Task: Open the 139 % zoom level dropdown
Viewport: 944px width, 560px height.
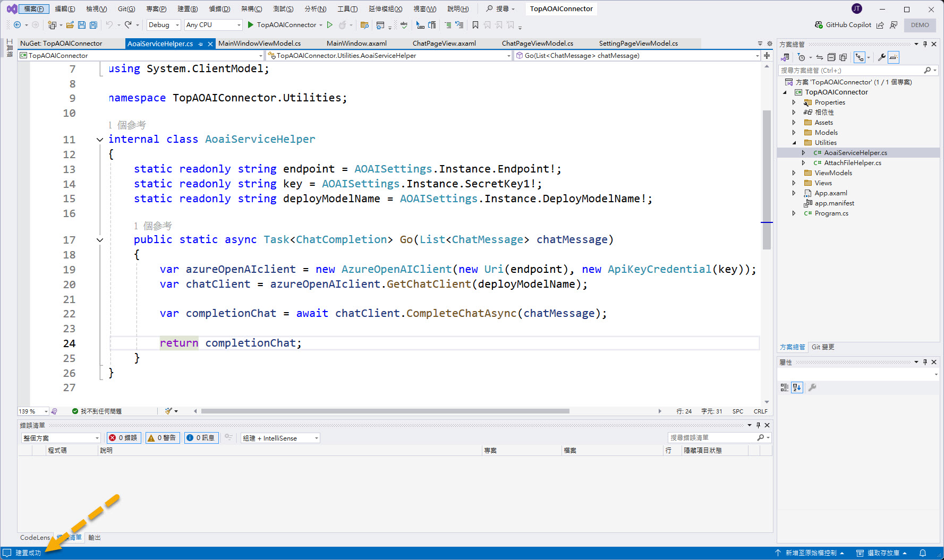Action: (33, 411)
